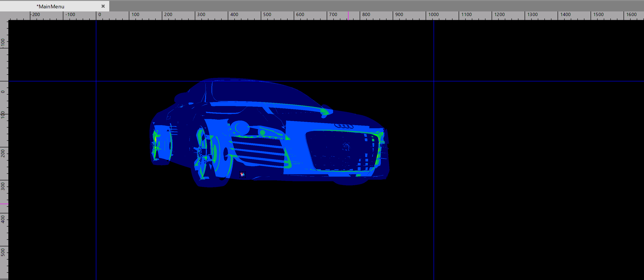Click the 500 mark on the horizontal ruler
The image size is (644, 280).
[x=267, y=15]
